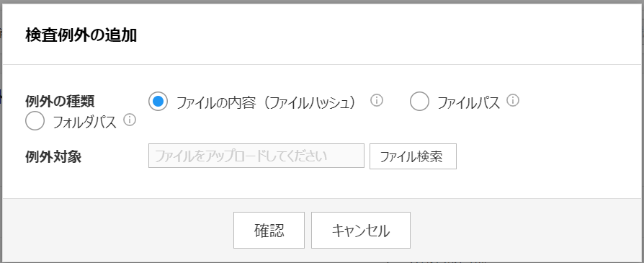The height and width of the screenshot is (263, 644).
Task: Open info icon beside フォルダパス
Action: [130, 120]
